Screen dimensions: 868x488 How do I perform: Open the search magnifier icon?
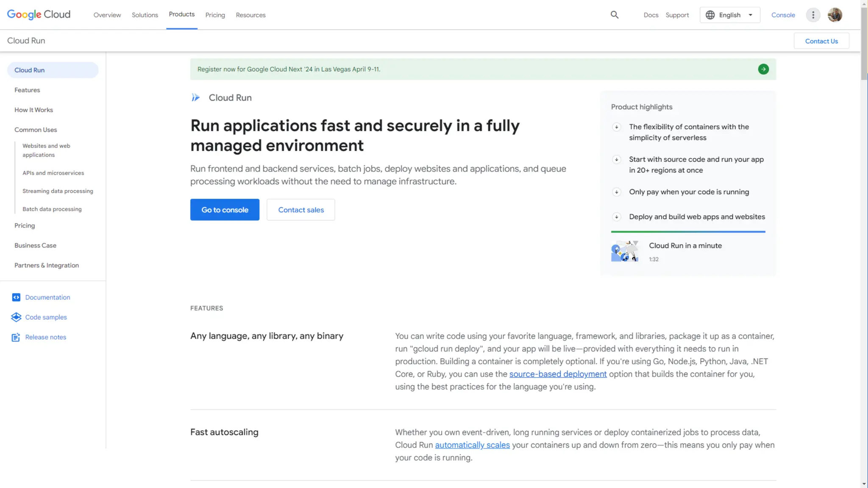615,15
